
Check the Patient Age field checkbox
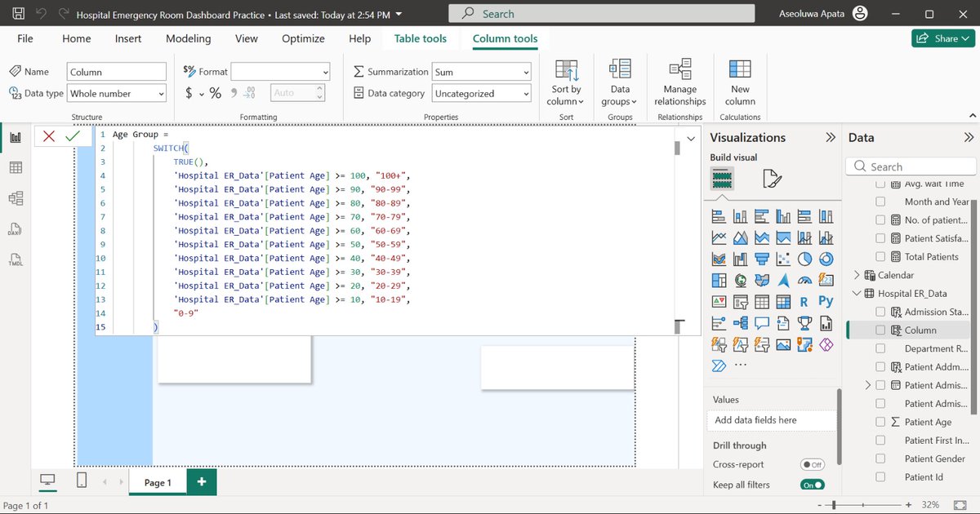880,422
